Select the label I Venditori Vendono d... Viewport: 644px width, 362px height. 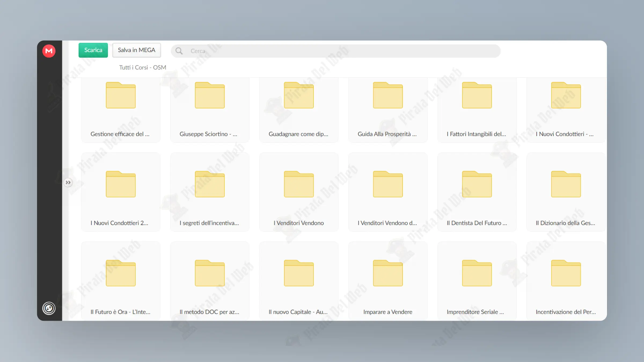coord(387,223)
